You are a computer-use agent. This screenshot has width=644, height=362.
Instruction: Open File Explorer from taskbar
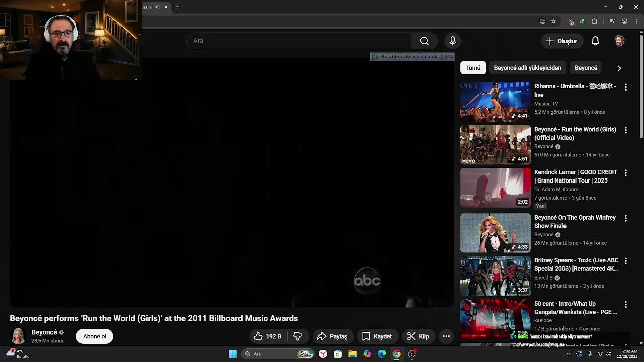tap(352, 354)
